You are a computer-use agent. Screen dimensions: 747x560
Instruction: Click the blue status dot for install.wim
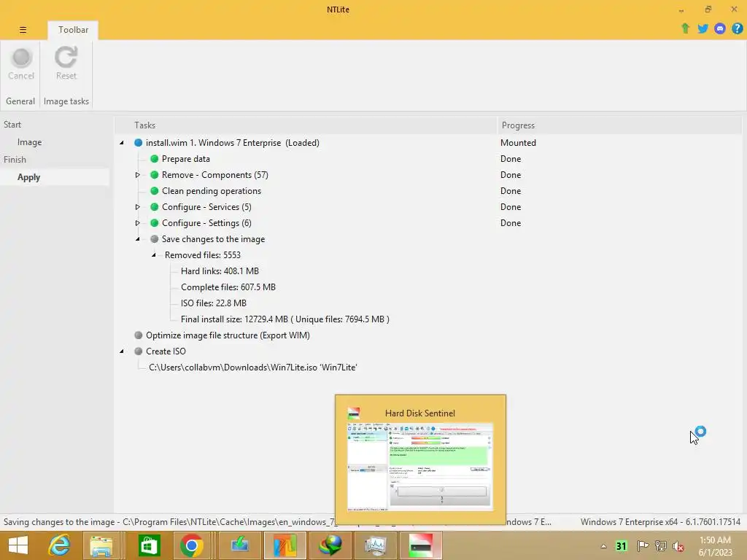click(138, 142)
